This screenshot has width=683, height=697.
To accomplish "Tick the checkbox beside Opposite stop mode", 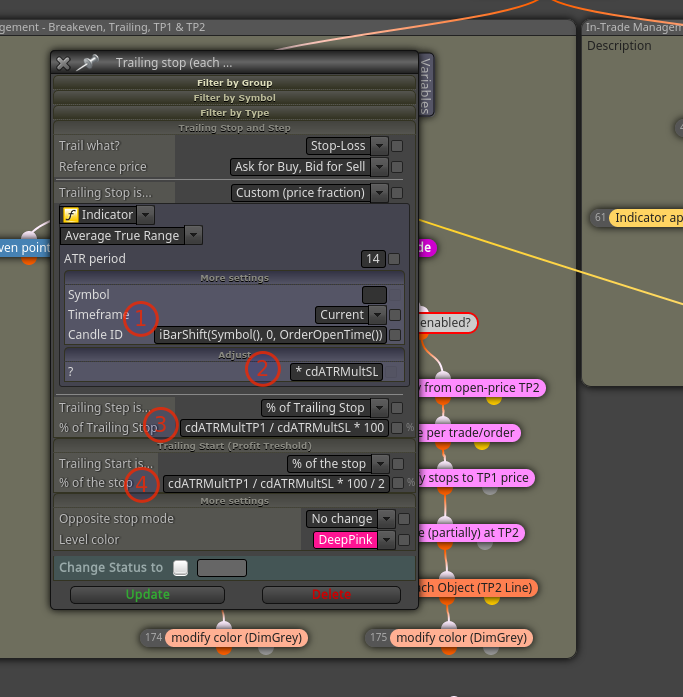I will click(x=404, y=519).
